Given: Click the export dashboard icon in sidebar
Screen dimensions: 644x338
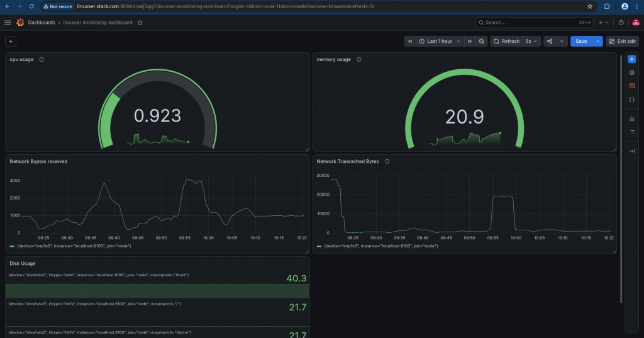Looking at the screenshot, I should pyautogui.click(x=631, y=119).
